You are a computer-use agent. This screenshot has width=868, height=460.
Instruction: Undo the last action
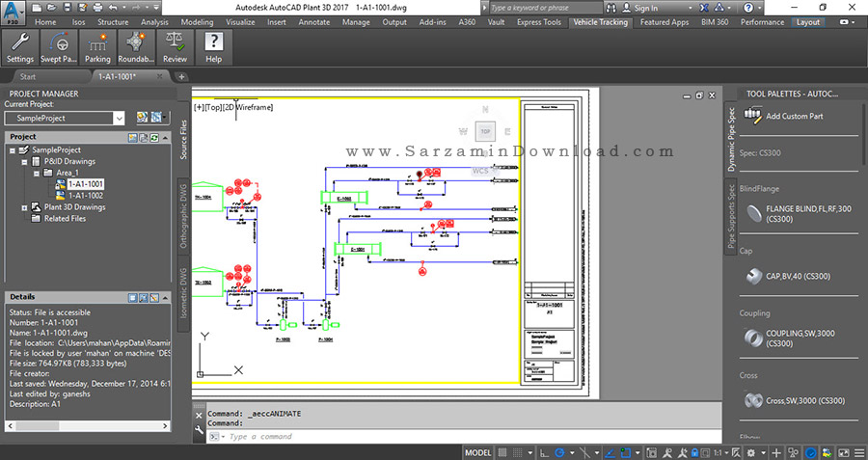coord(113,8)
